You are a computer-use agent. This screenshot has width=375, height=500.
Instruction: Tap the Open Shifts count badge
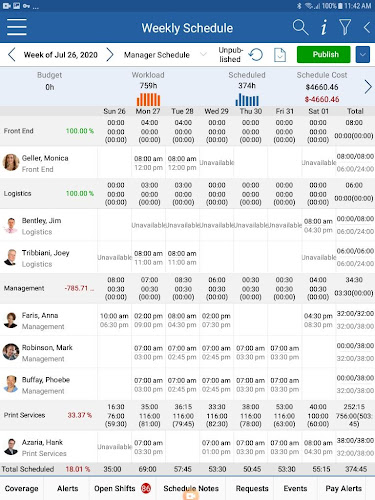[x=146, y=488]
